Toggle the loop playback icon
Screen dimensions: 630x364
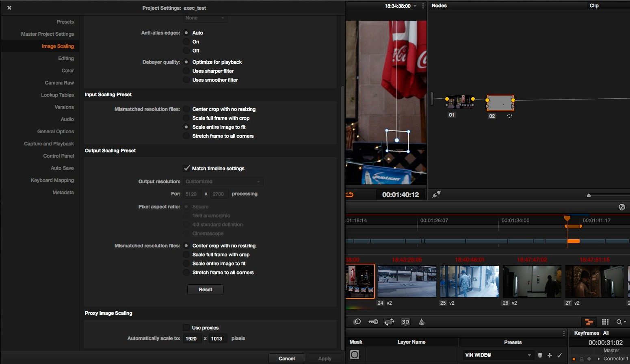tap(350, 195)
